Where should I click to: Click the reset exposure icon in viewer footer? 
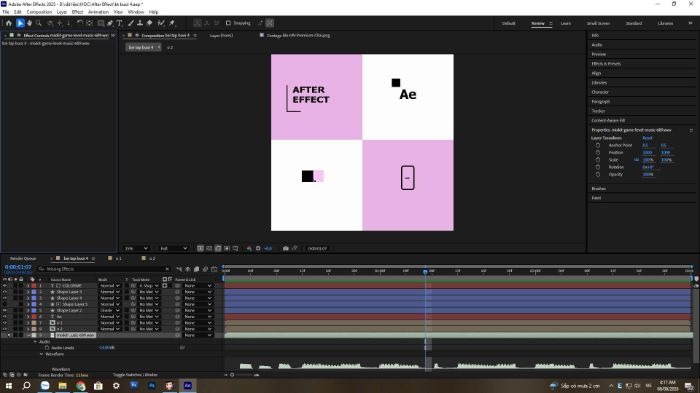(258, 248)
